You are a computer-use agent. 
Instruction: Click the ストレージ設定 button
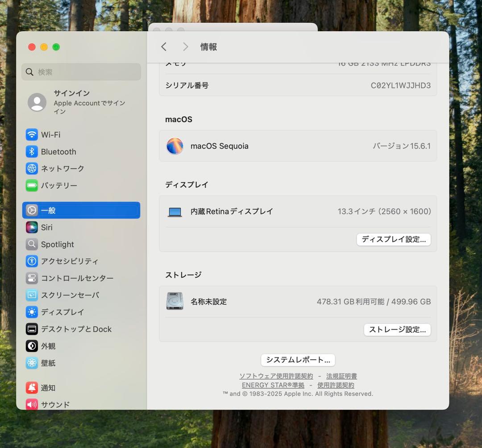click(x=397, y=330)
